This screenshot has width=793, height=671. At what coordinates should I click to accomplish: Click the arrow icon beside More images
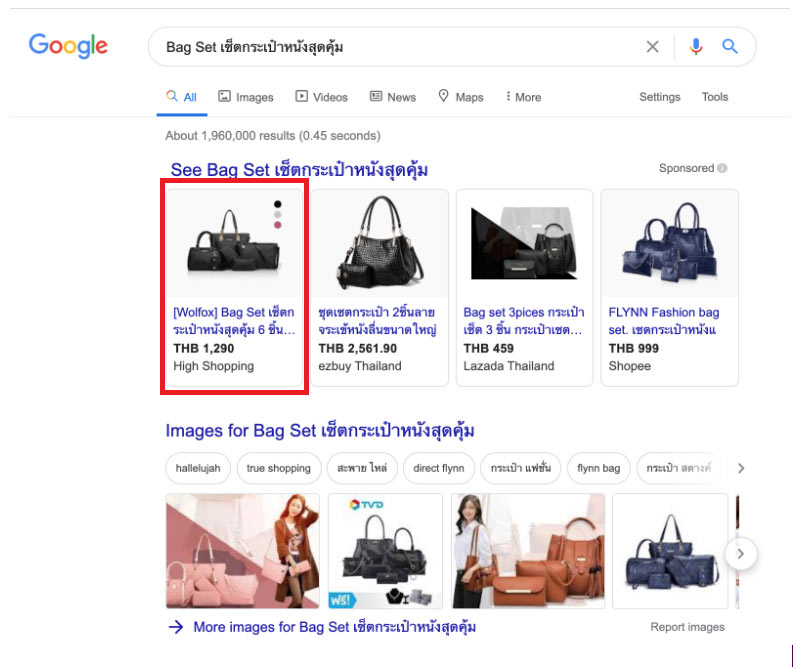pyautogui.click(x=176, y=628)
